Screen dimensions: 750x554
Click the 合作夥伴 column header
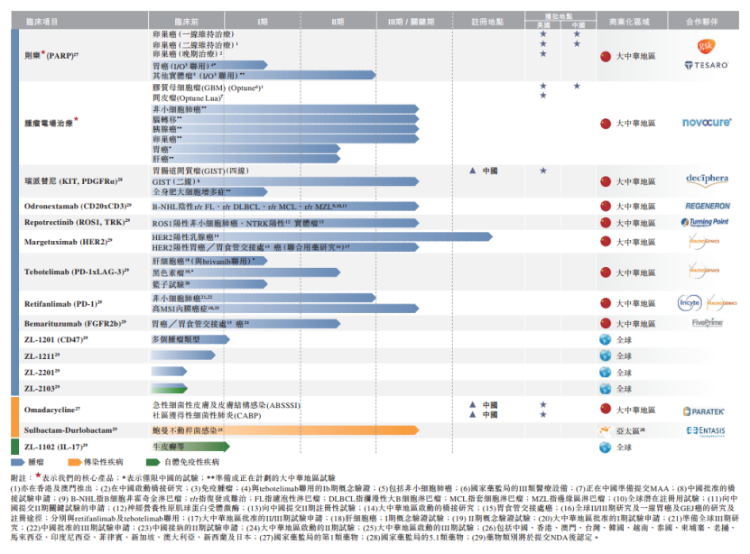702,22
